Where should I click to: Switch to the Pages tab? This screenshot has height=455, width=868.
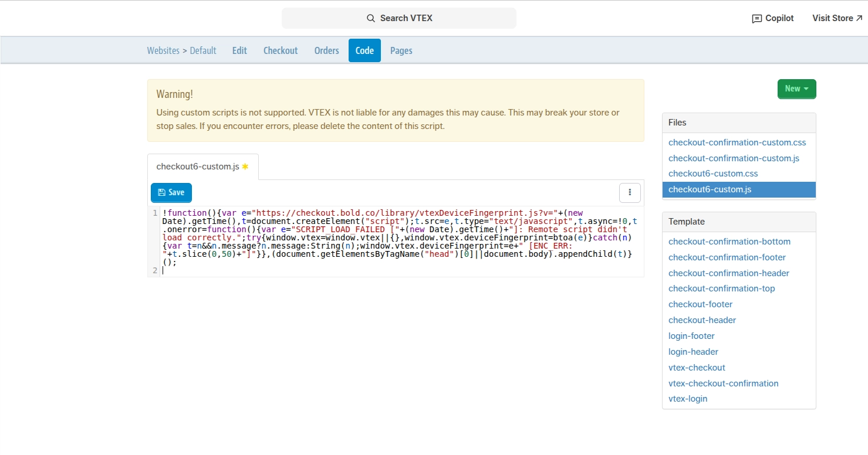pos(401,50)
